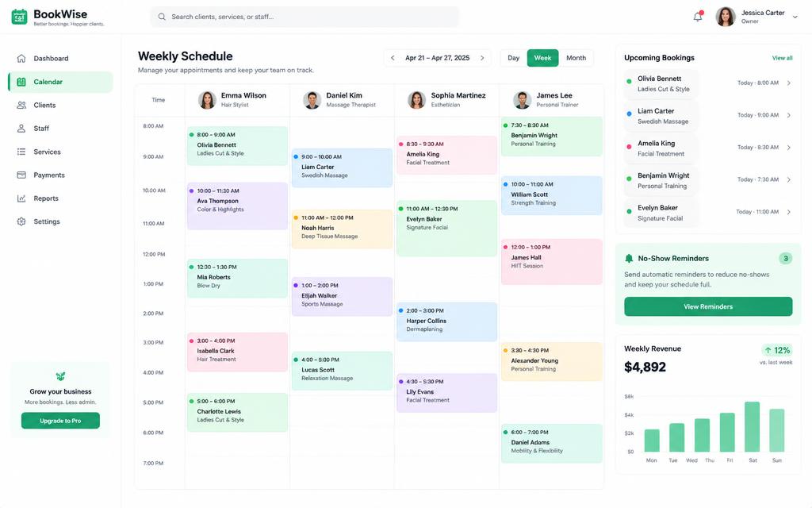Click the search magnifier icon

[x=162, y=17]
